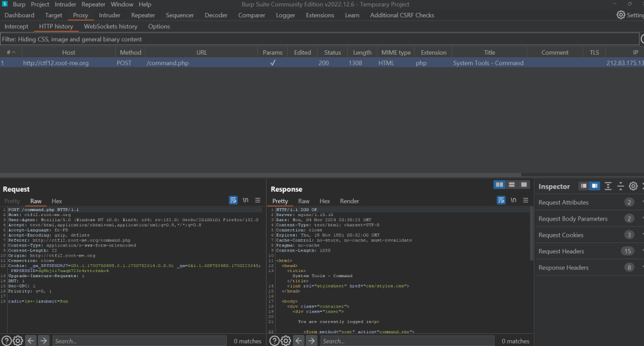Open Response panel hamburger menu
Viewport: 644px width, 346px height.
[526, 200]
